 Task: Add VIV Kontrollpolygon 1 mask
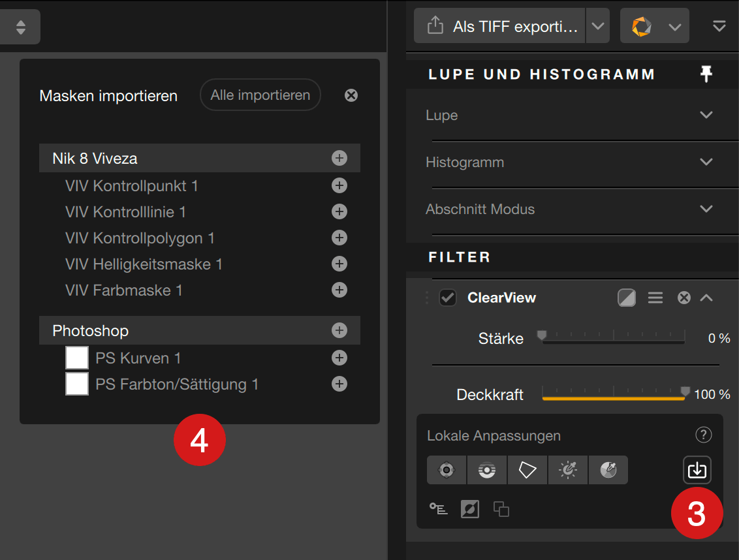tap(339, 238)
